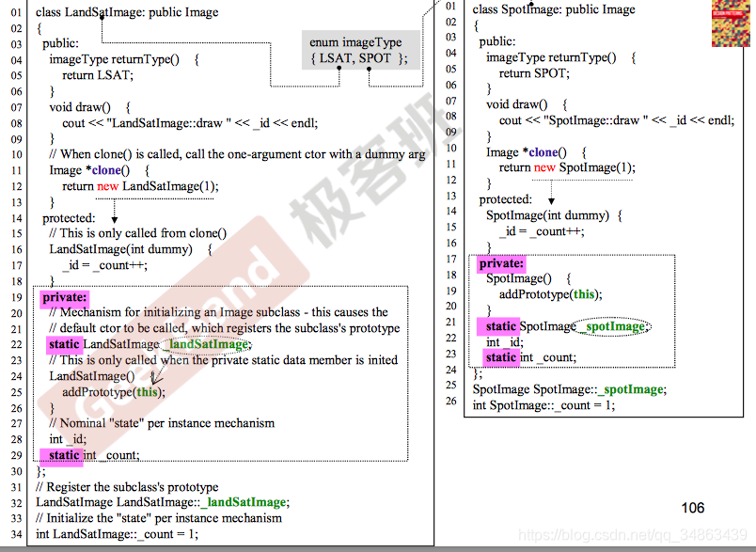The image size is (756, 552).
Task: Click comment 'Nominal "state" per instance mechanism'
Action: [x=162, y=423]
